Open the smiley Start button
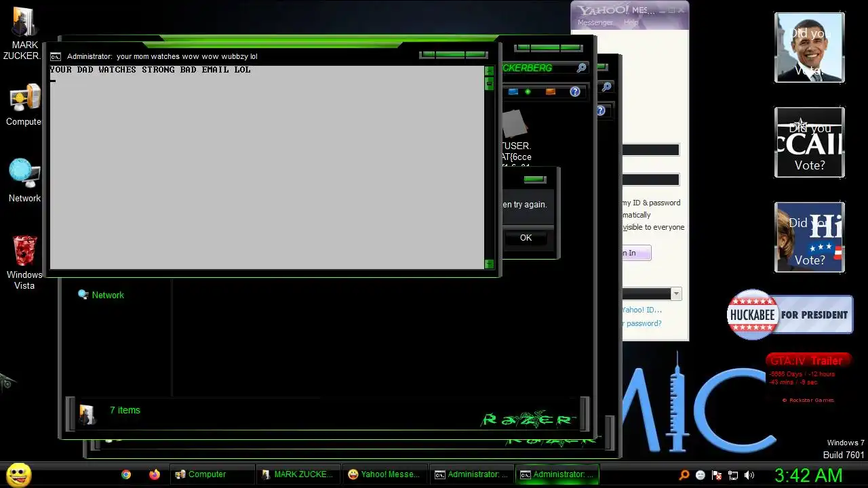 point(19,474)
